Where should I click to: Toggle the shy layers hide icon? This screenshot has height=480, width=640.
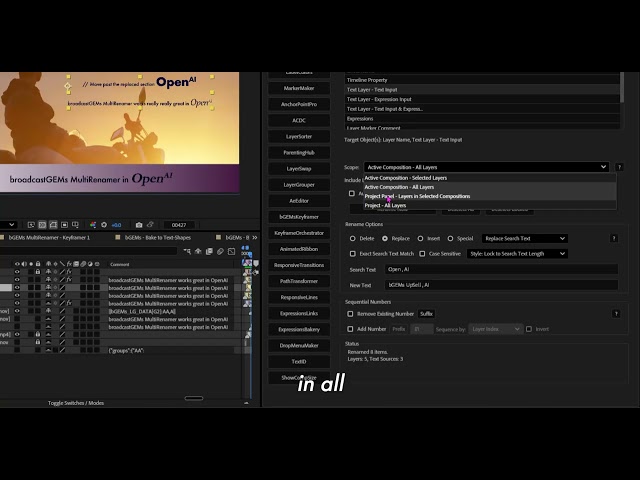tap(198, 251)
